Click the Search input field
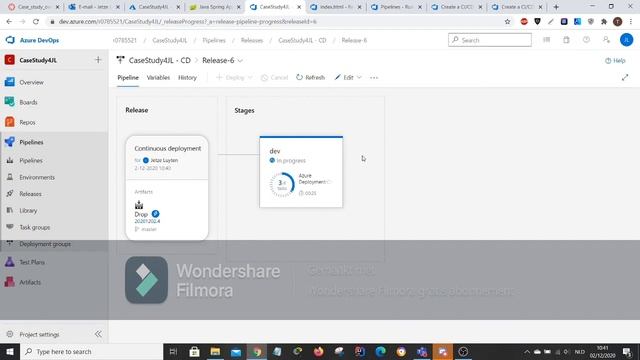 pos(490,40)
